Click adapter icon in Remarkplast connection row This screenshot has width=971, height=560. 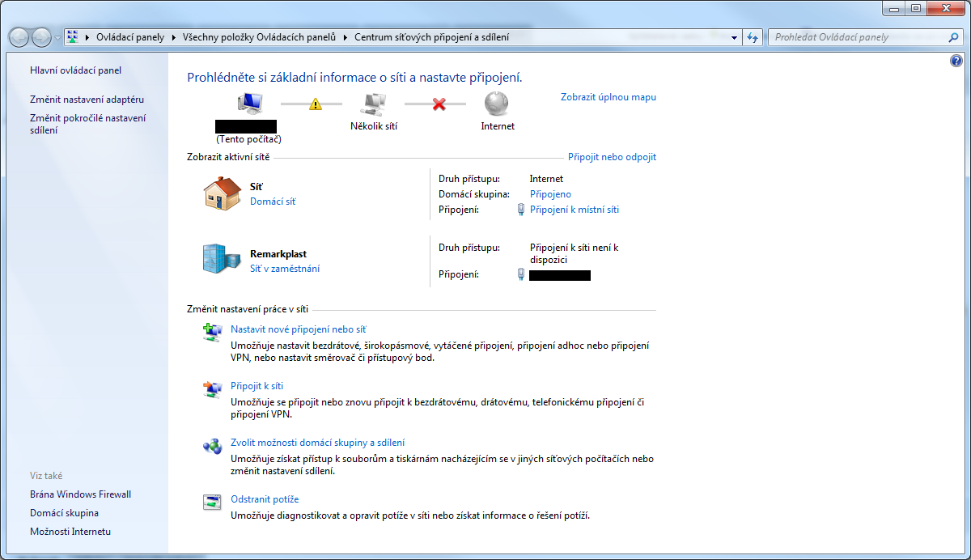(521, 275)
